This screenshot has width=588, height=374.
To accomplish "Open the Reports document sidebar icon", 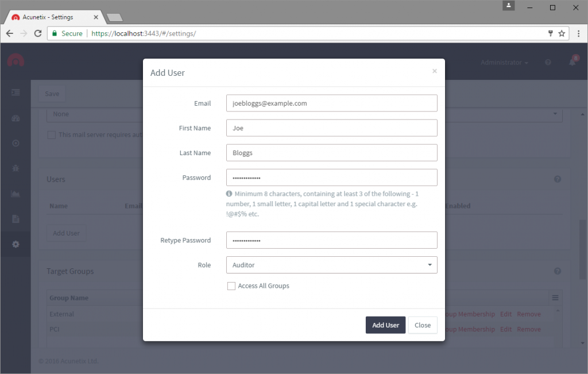I will coord(16,219).
